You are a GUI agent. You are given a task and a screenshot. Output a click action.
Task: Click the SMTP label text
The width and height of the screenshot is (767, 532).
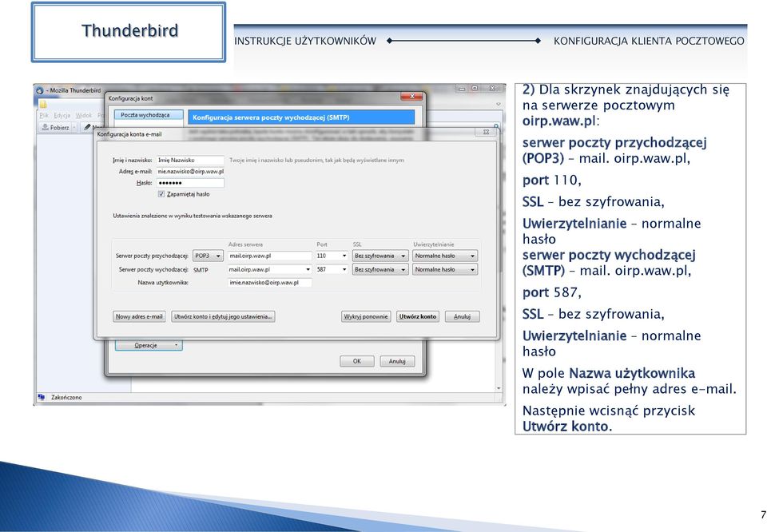[201, 270]
